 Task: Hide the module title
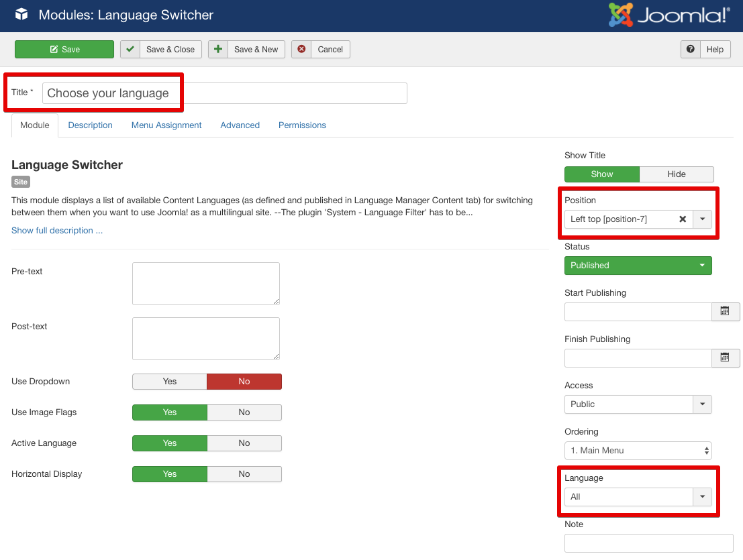click(676, 174)
